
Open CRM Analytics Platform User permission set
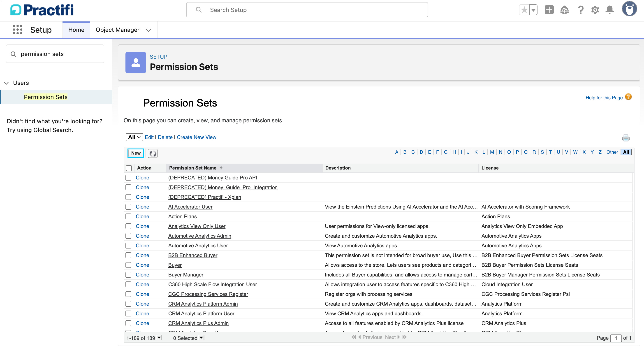tap(201, 313)
